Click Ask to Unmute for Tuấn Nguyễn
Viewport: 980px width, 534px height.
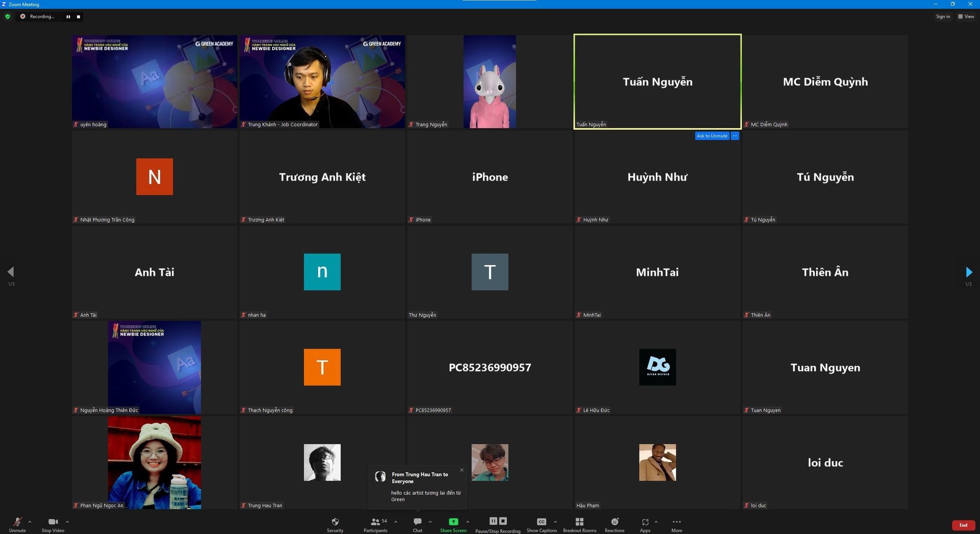tap(712, 136)
